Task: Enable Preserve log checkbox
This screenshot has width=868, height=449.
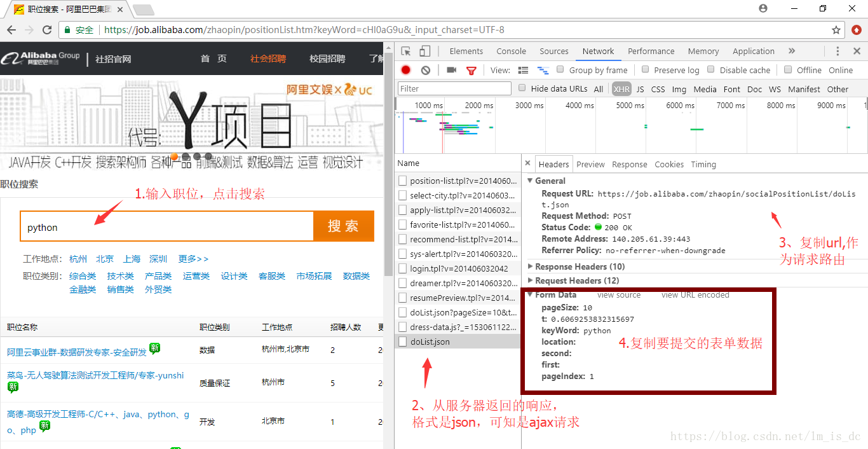Action: click(646, 69)
